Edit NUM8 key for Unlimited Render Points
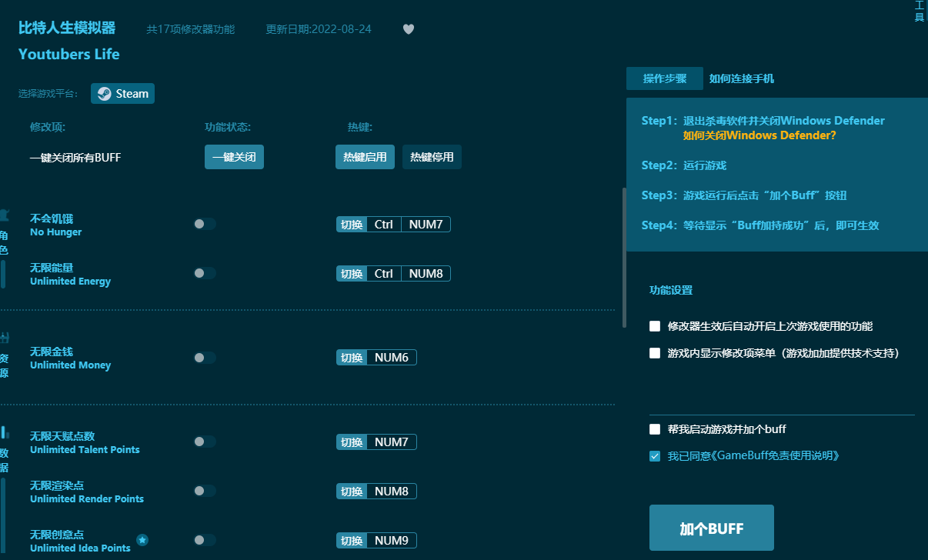This screenshot has width=928, height=560. [x=392, y=492]
